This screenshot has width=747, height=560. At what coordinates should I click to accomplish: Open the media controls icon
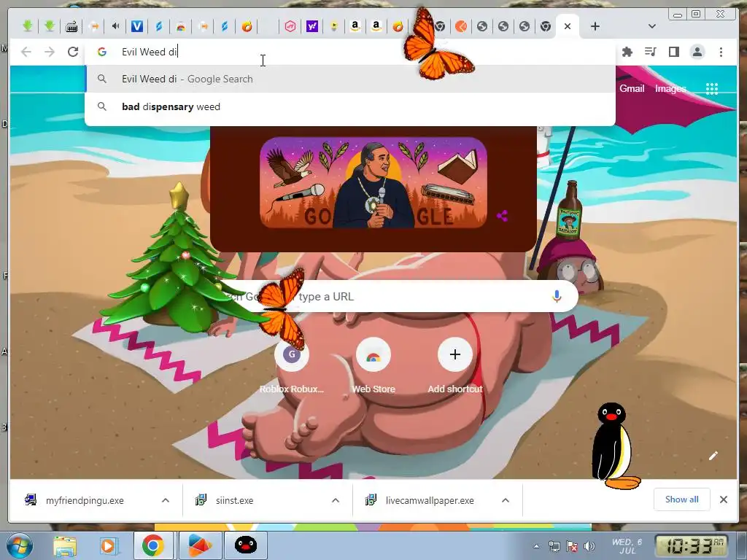[x=650, y=52]
